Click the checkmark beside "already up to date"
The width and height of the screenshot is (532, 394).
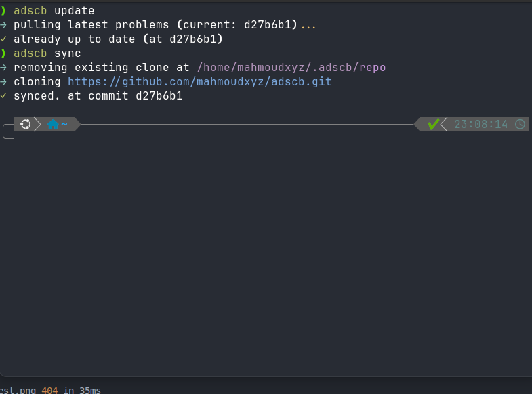(x=3, y=39)
